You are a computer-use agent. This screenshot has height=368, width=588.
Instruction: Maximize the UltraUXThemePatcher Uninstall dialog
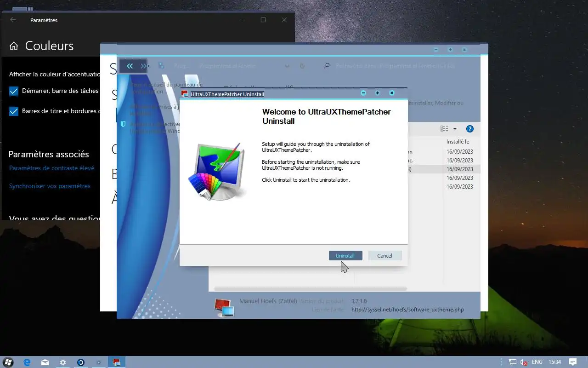378,93
